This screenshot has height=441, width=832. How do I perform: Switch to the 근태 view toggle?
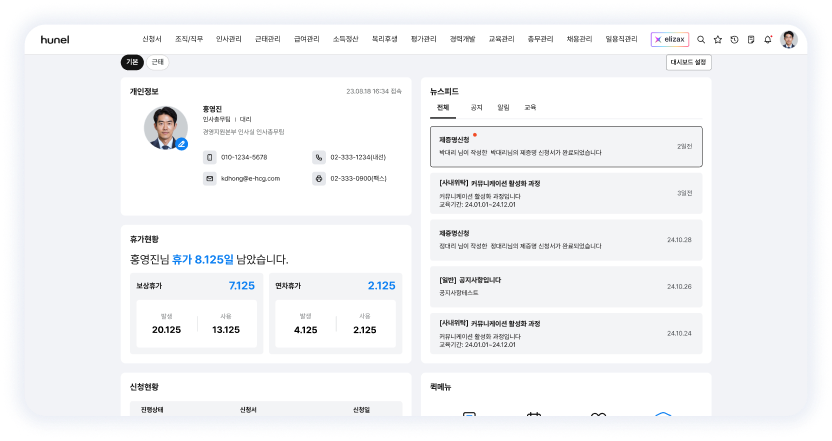158,62
